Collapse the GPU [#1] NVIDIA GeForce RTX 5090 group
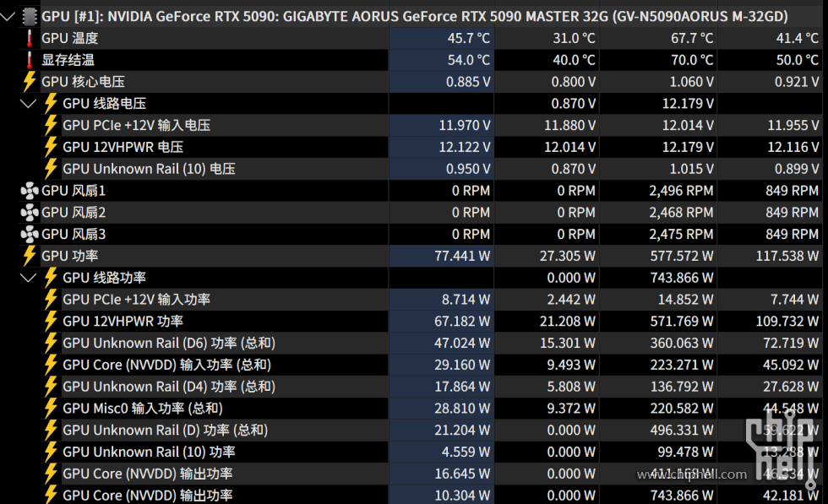Image resolution: width=828 pixels, height=504 pixels. click(8, 16)
